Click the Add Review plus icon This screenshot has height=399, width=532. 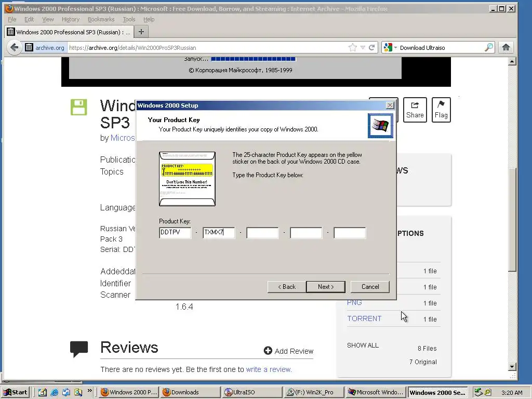click(268, 351)
